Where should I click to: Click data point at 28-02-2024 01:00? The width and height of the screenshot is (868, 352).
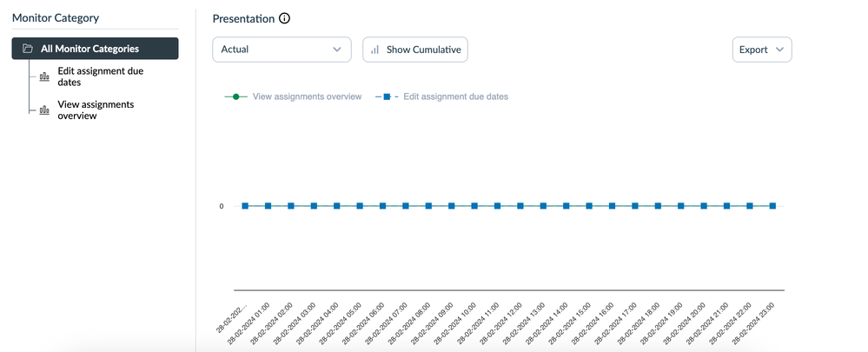pos(268,206)
